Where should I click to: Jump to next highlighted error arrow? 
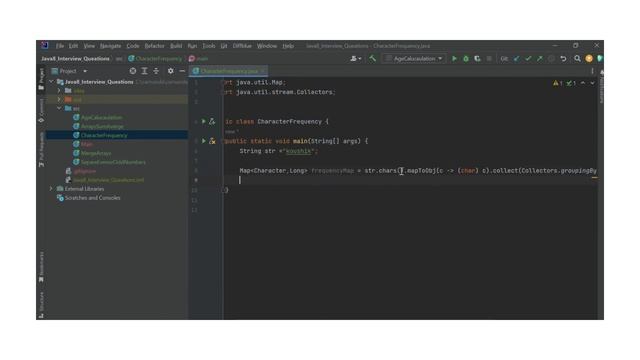click(x=592, y=83)
